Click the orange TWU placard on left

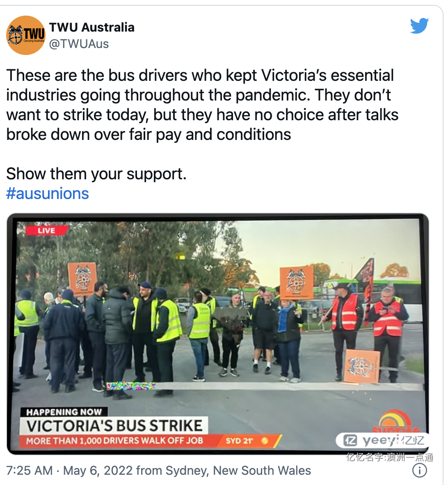coord(82,278)
